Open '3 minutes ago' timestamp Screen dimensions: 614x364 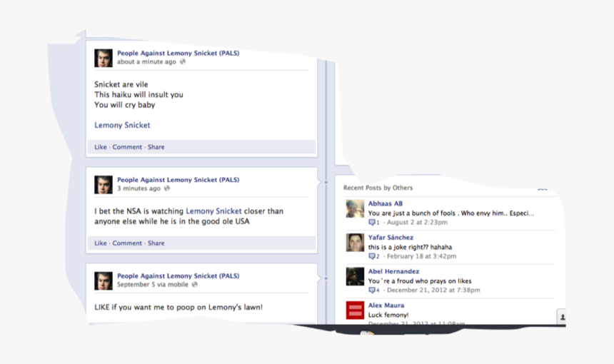click(139, 188)
